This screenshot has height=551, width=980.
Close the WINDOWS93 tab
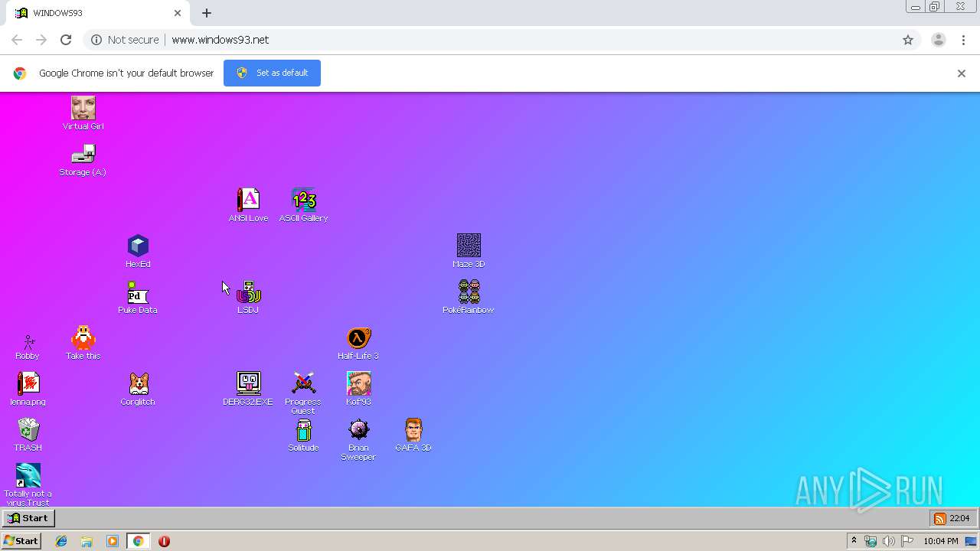coord(178,13)
